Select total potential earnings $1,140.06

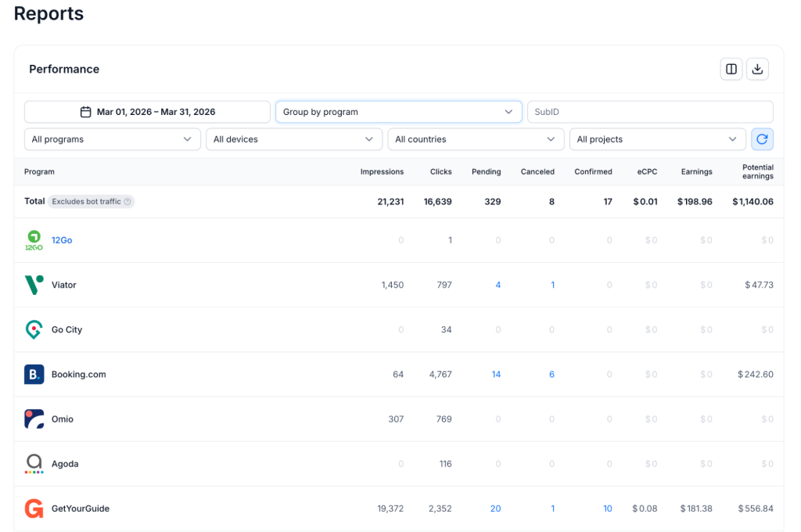pos(753,201)
